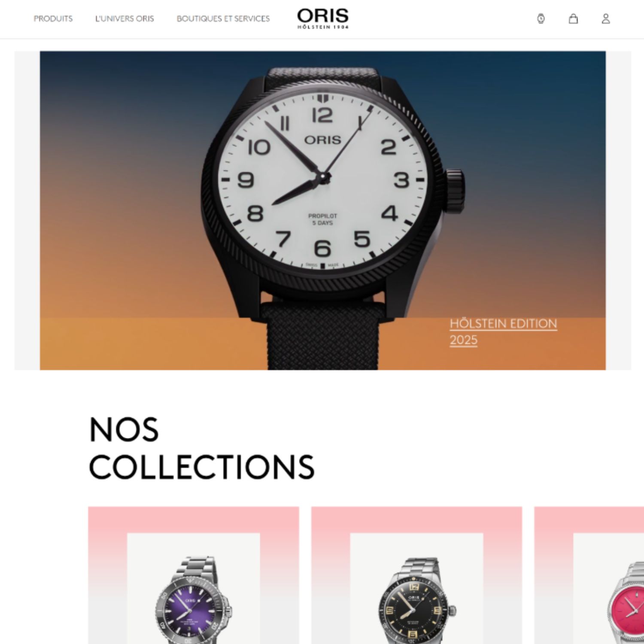This screenshot has height=644, width=644.
Task: Select the purple dial watch collection card
Action: [x=194, y=575]
